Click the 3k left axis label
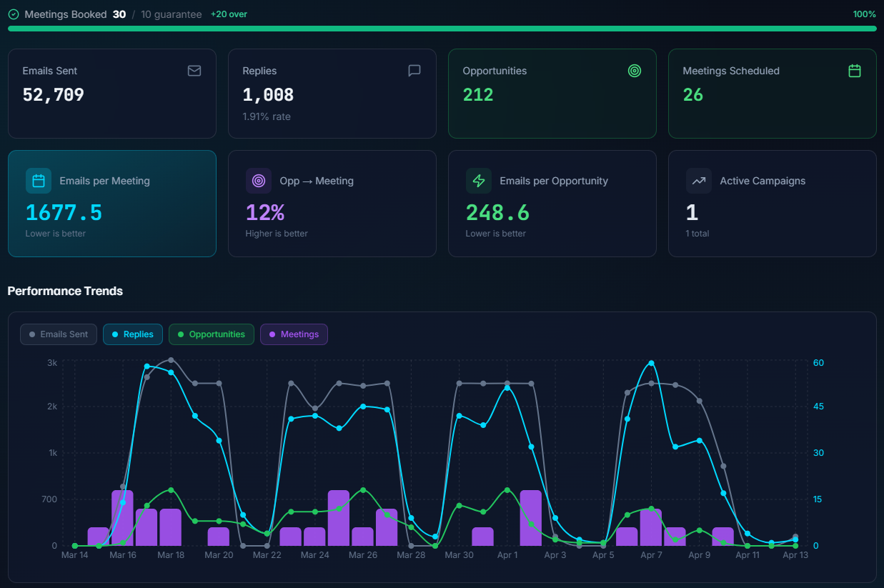Image resolution: width=884 pixels, height=588 pixels. 52,363
